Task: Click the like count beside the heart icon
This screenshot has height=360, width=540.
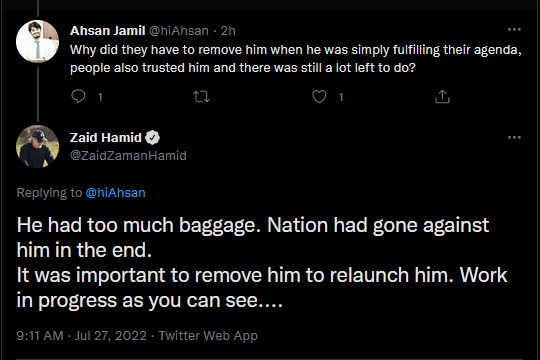Action: click(x=341, y=97)
